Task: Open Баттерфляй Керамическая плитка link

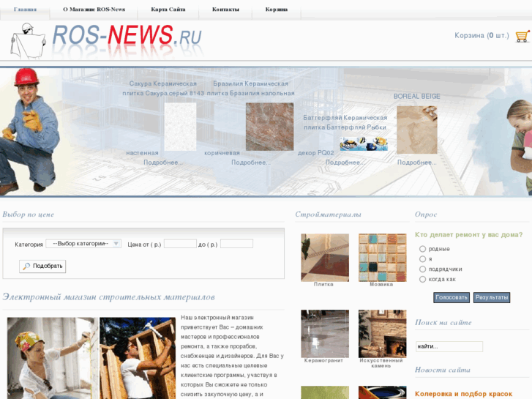Action: click(345, 122)
